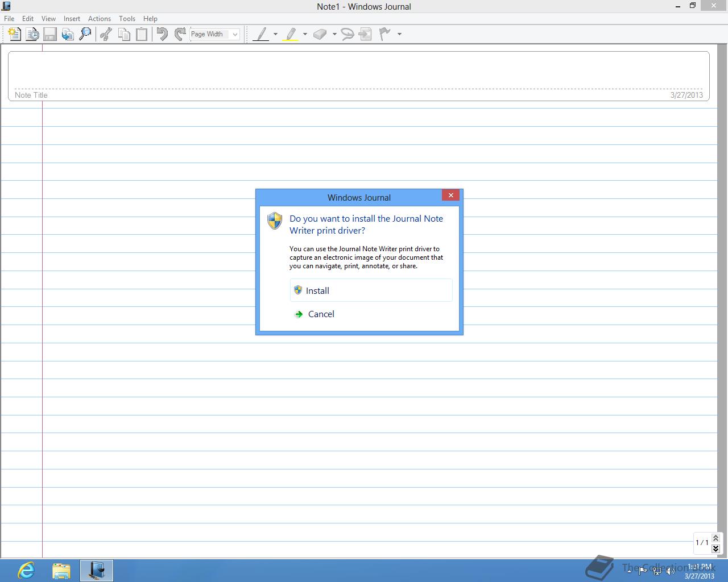The height and width of the screenshot is (582, 728).
Task: Select the yellow Highlighter tool
Action: 291,34
